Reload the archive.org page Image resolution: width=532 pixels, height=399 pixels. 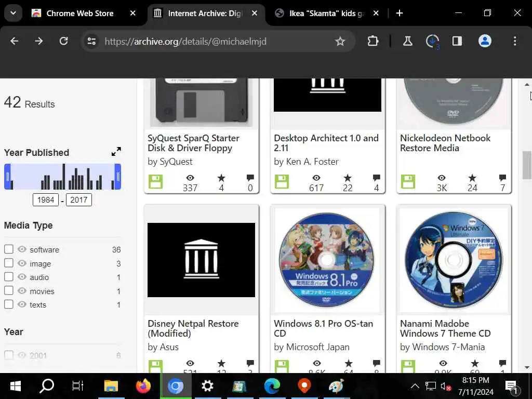click(63, 42)
